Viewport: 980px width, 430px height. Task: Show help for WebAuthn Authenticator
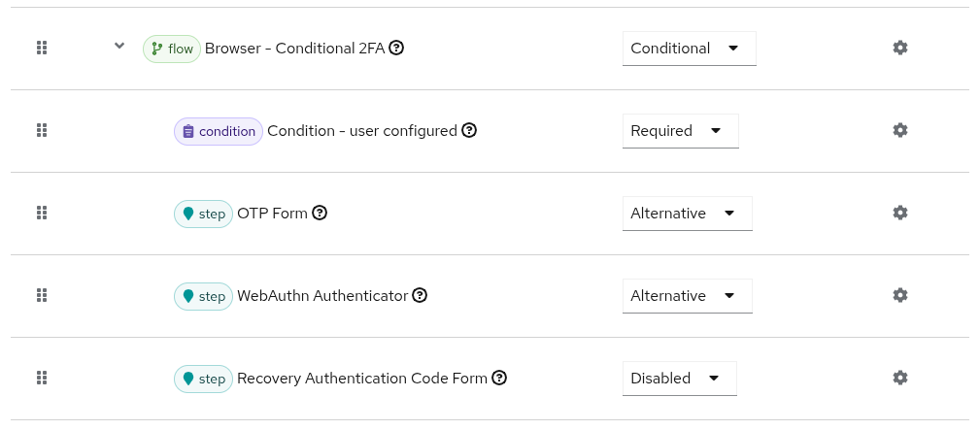pos(420,295)
